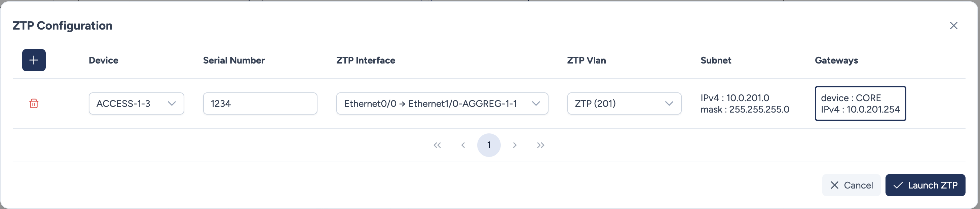This screenshot has height=209, width=980.
Task: Jump to last page of results
Action: pyautogui.click(x=540, y=145)
